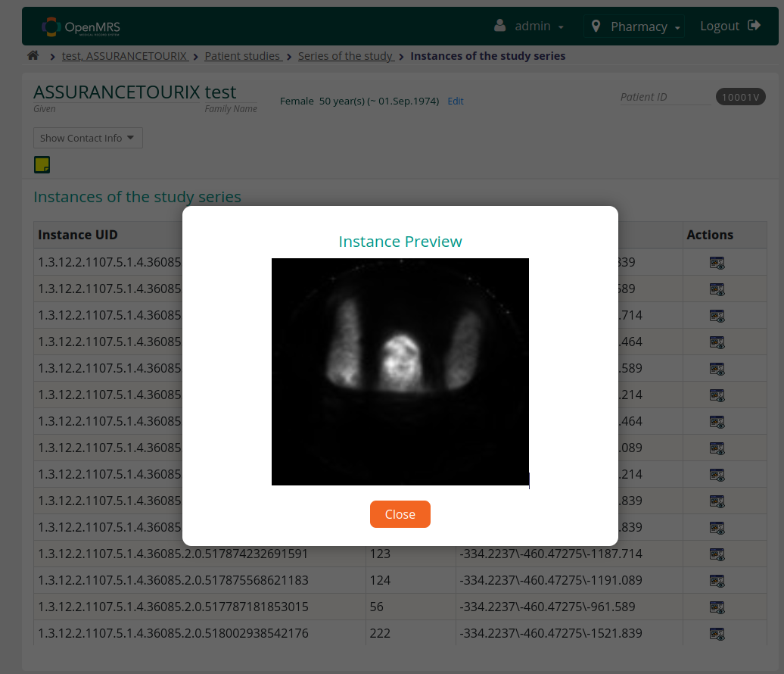This screenshot has width=784, height=674.
Task: Click the patient ID badge 10001V
Action: 740,97
